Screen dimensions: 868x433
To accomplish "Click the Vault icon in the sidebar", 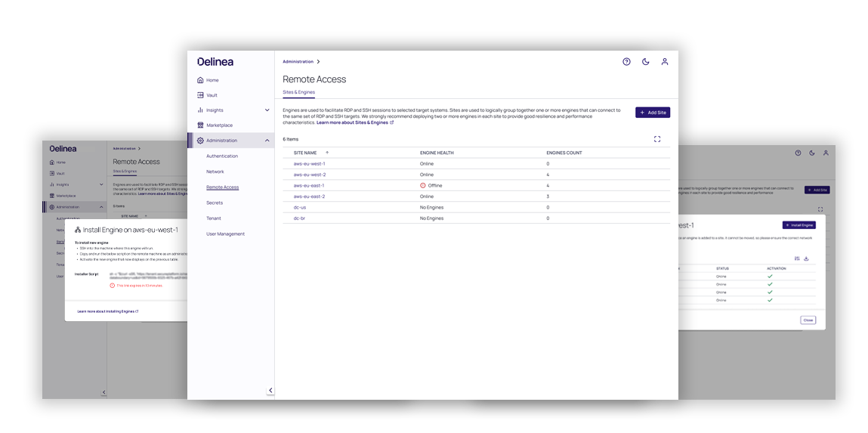I will pyautogui.click(x=200, y=95).
